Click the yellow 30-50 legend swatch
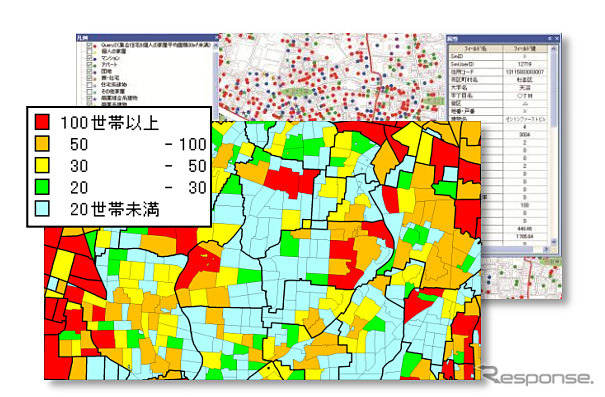605x397 pixels. tap(42, 165)
